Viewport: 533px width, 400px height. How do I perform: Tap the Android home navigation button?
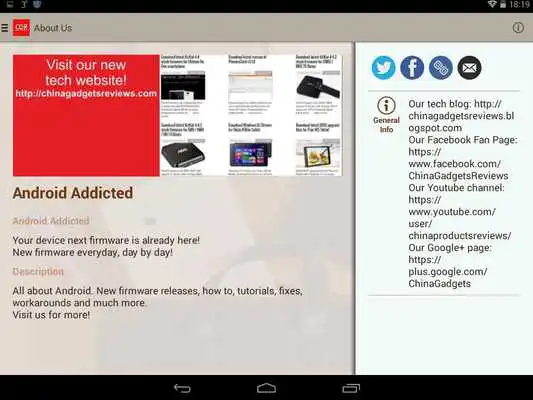point(266,388)
